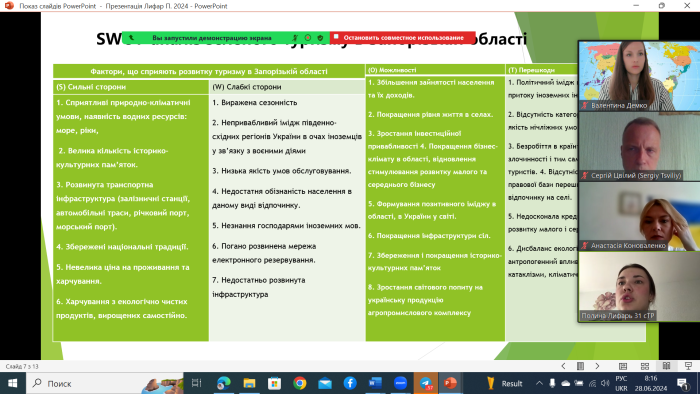Click text '3. Низька якість умов обслуговування.'

[282, 171]
